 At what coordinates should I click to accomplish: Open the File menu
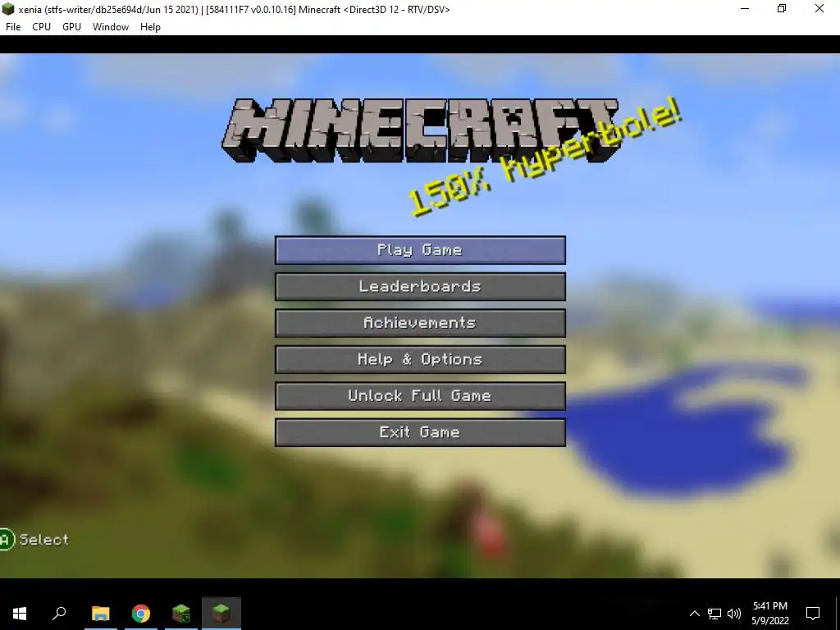(x=13, y=27)
